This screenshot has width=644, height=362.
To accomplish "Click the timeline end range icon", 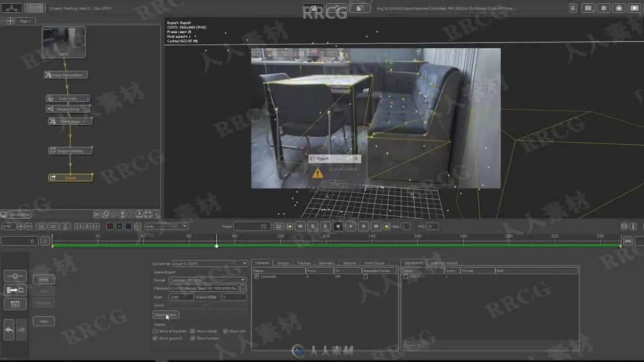I will 627,241.
